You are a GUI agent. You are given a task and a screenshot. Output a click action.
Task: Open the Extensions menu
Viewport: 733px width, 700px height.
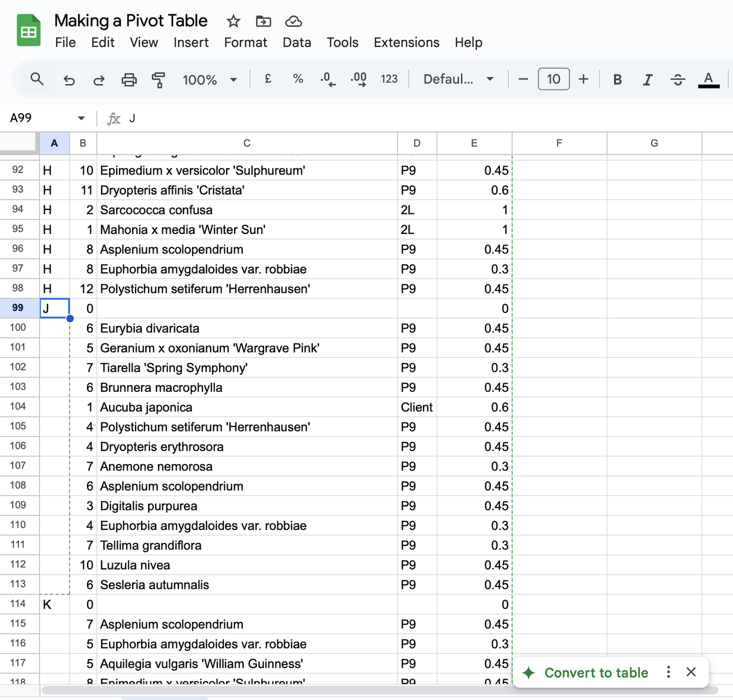point(405,42)
